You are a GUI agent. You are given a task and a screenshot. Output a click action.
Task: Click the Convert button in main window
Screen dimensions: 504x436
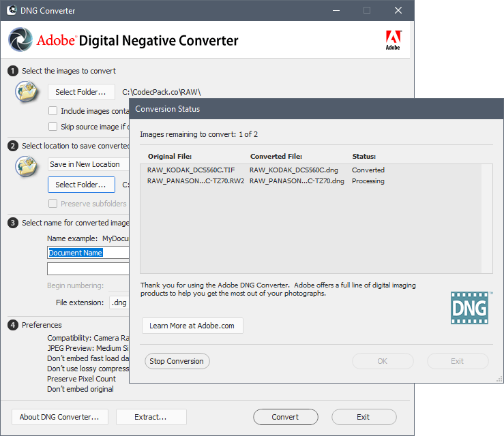pyautogui.click(x=286, y=417)
